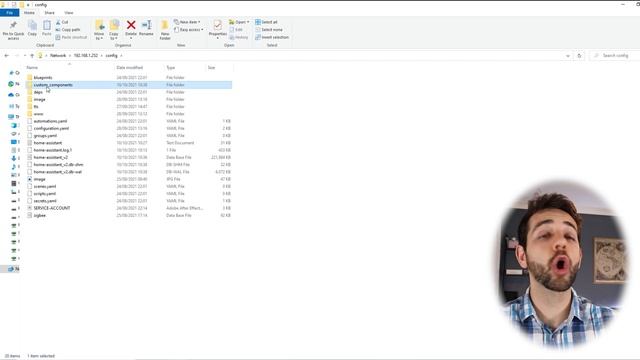640x360 pixels.
Task: Expand the Open button dropdown
Action: [x=248, y=22]
